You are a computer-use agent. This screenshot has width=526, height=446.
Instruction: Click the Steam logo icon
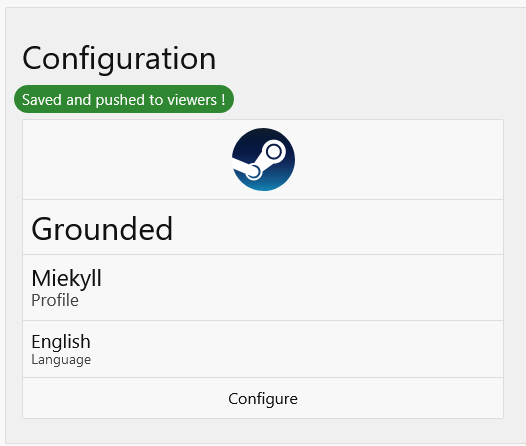[x=263, y=159]
